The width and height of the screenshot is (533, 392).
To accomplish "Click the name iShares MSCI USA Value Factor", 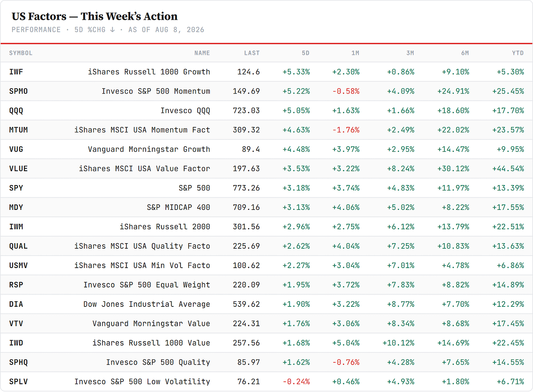I will tap(145, 169).
